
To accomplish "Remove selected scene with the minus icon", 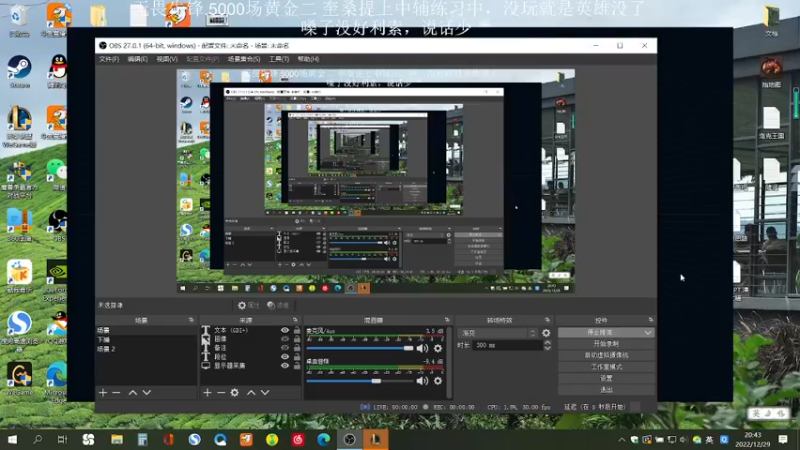I will (x=116, y=392).
